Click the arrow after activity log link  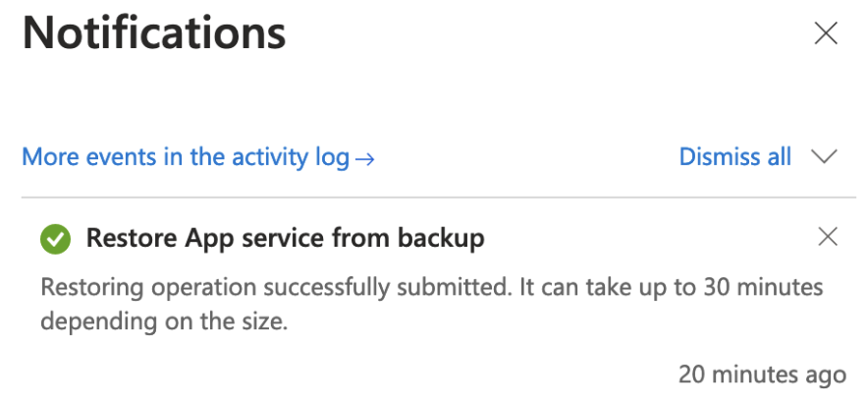click(x=364, y=158)
